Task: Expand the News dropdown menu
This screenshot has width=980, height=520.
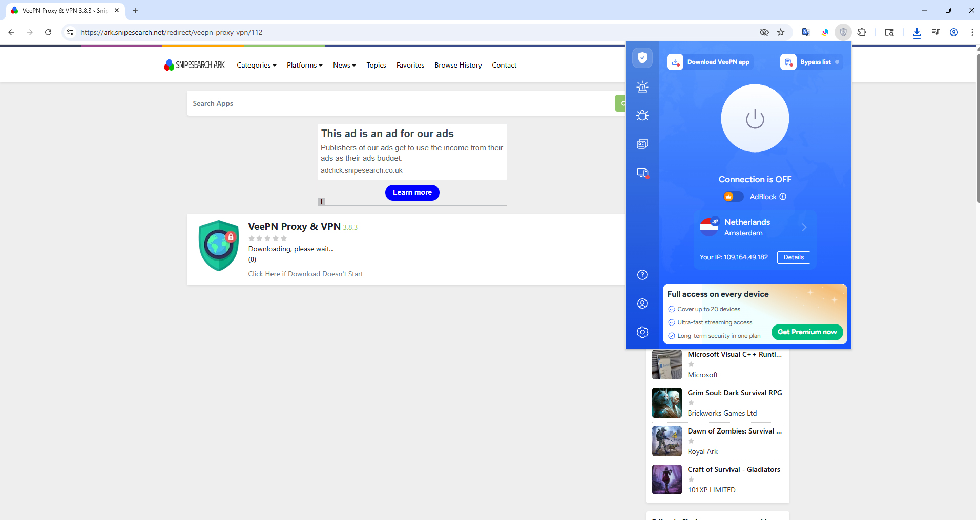Action: pos(344,65)
